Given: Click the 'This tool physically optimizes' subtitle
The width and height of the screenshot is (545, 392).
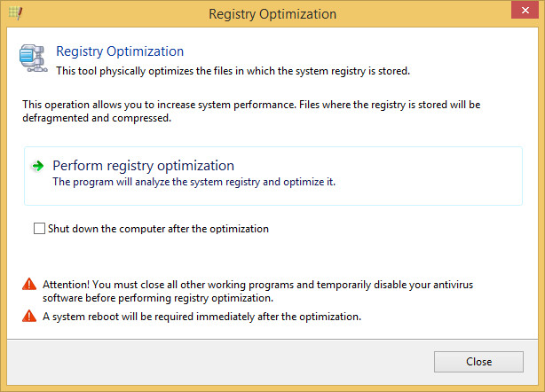Looking at the screenshot, I should coord(233,71).
